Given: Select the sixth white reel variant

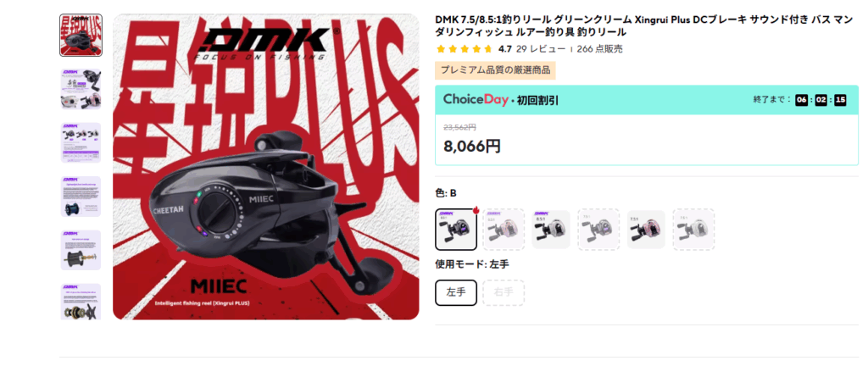Looking at the screenshot, I should click(693, 230).
